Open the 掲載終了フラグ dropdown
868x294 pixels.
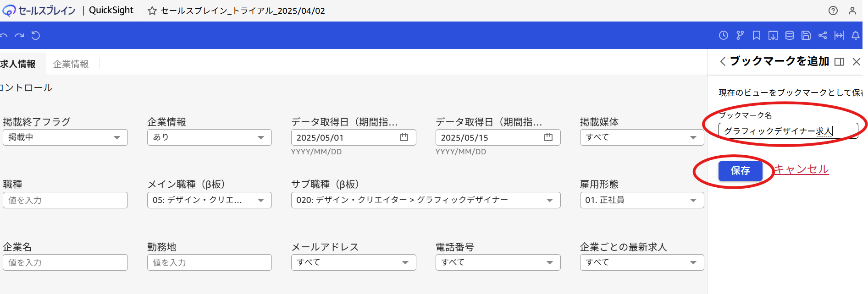click(65, 137)
